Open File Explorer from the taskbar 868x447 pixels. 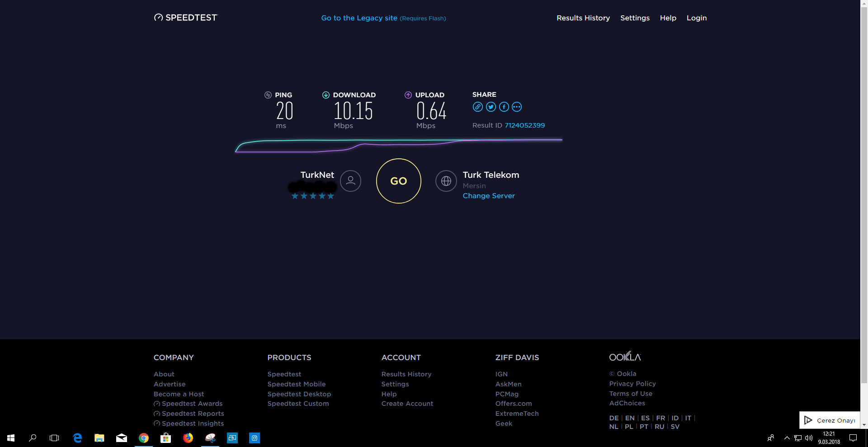[x=99, y=438]
